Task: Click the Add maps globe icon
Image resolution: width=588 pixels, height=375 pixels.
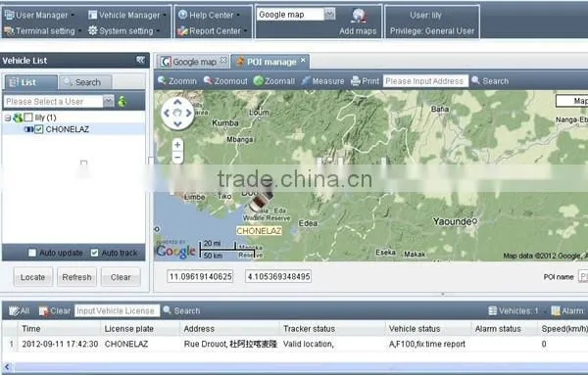Action: [x=359, y=17]
